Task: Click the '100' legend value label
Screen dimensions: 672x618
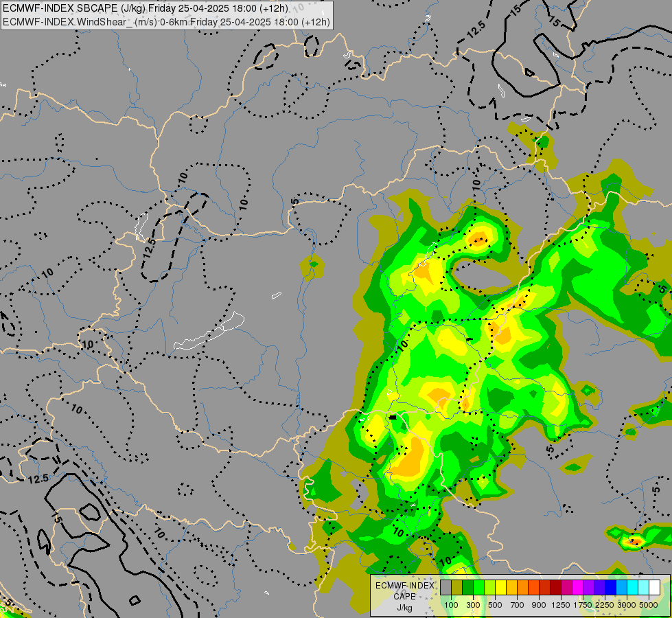Action: pos(451,605)
